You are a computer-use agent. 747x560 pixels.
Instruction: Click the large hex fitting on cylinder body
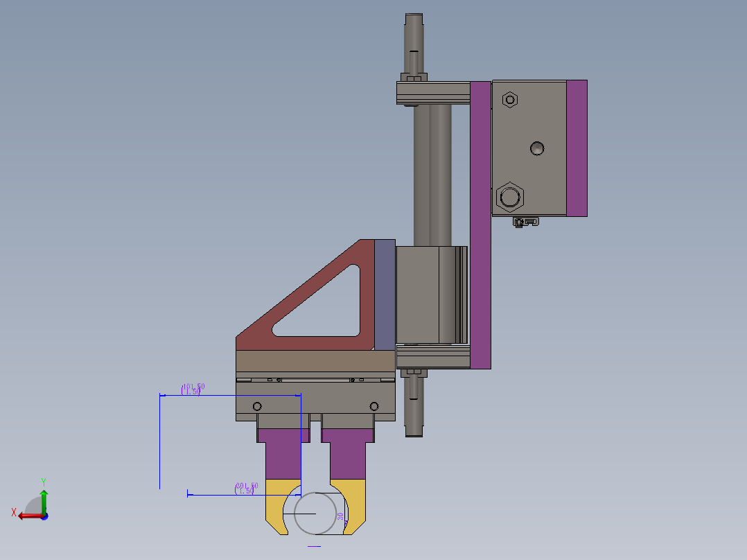coord(510,198)
